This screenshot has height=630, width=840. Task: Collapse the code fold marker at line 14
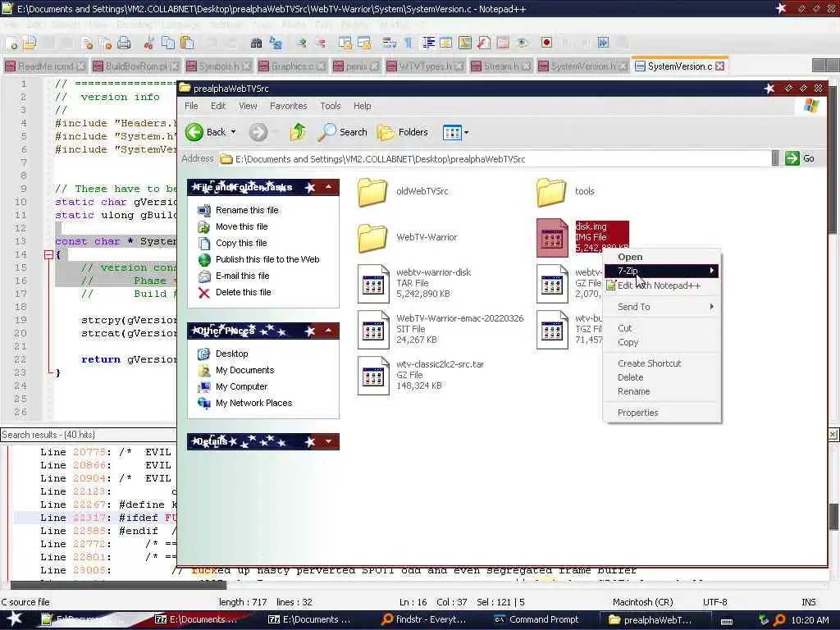tap(48, 255)
